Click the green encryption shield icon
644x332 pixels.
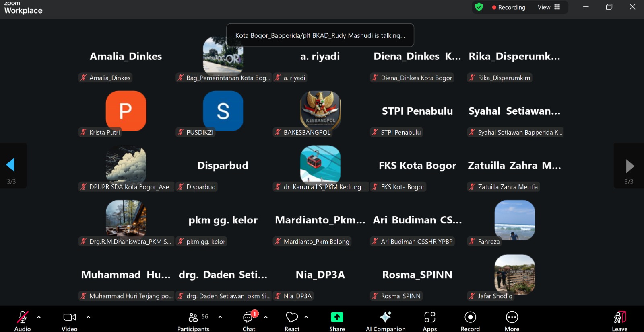479,7
